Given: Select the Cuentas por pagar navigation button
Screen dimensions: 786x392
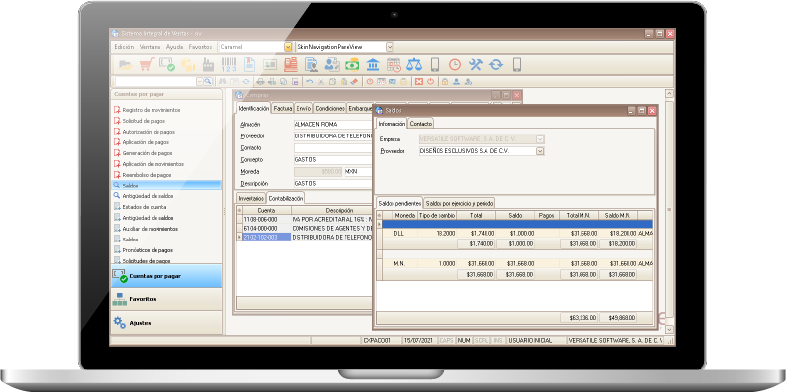Looking at the screenshot, I should point(166,276).
